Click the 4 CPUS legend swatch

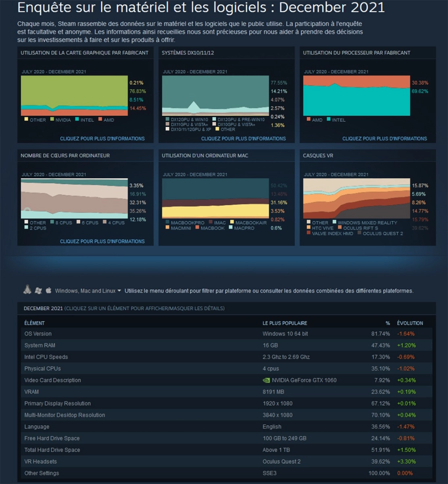[x=104, y=223]
